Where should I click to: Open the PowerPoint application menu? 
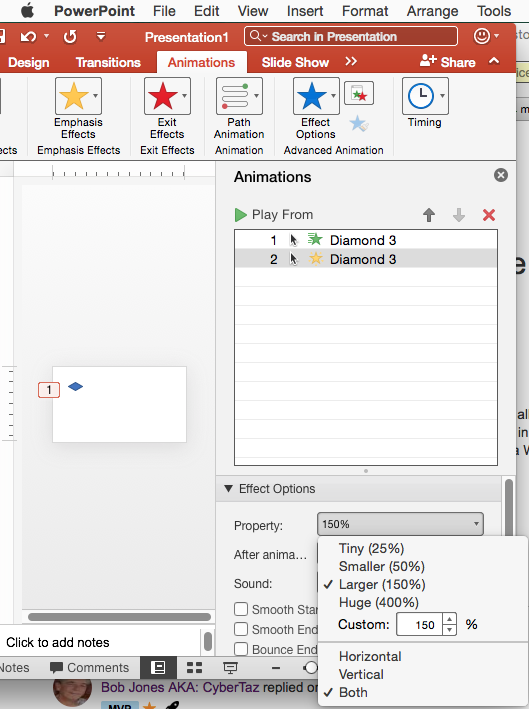coord(94,10)
